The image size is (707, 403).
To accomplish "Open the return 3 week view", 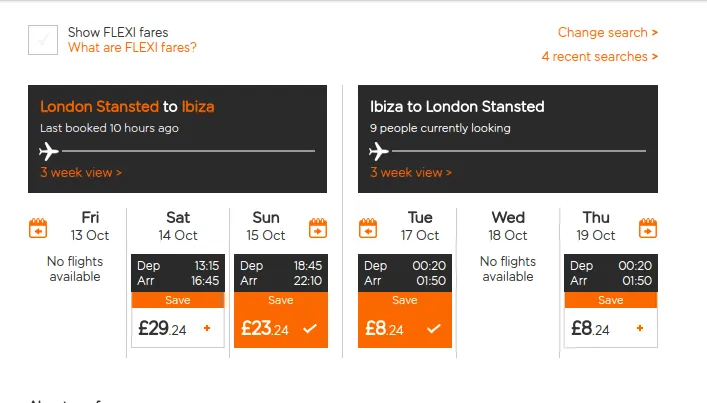I will coord(411,172).
